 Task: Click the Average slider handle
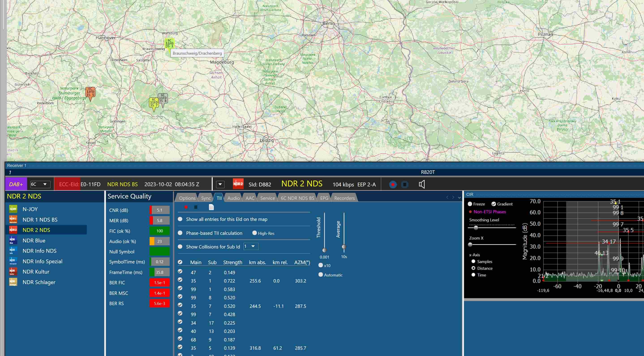344,247
